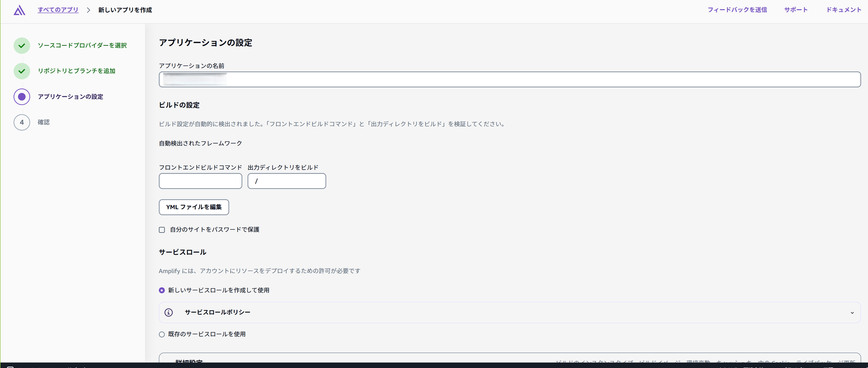Expand the サービスロールポリシー chevron arrow
Screen dimensions: 868x368
pos(852,313)
